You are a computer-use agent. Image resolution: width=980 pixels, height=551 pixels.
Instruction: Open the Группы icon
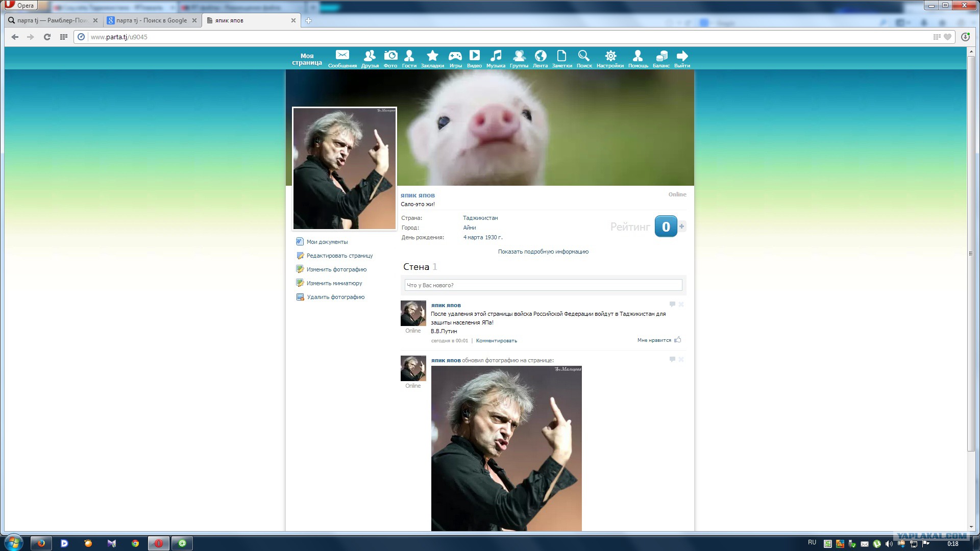click(519, 58)
